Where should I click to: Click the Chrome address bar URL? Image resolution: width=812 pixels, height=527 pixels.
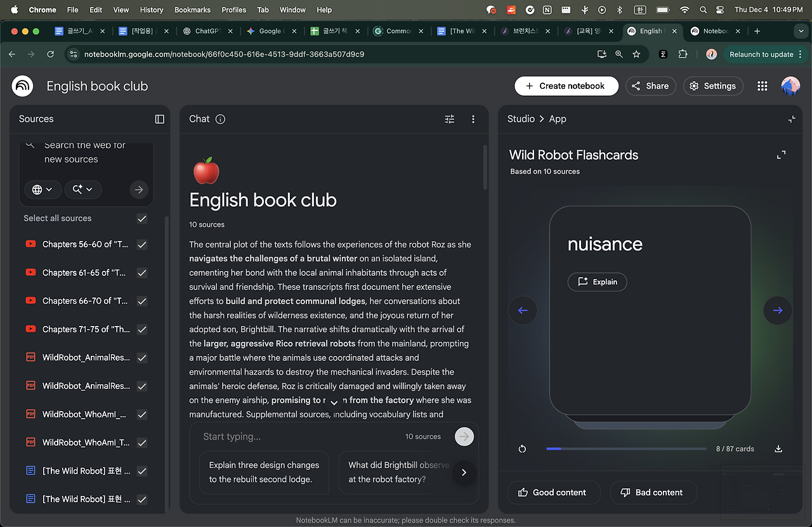(224, 55)
